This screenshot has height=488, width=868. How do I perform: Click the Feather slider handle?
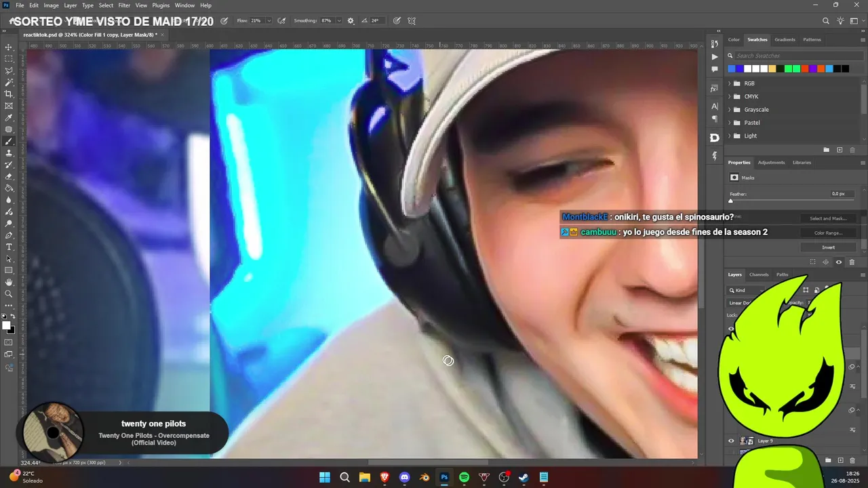tap(730, 201)
